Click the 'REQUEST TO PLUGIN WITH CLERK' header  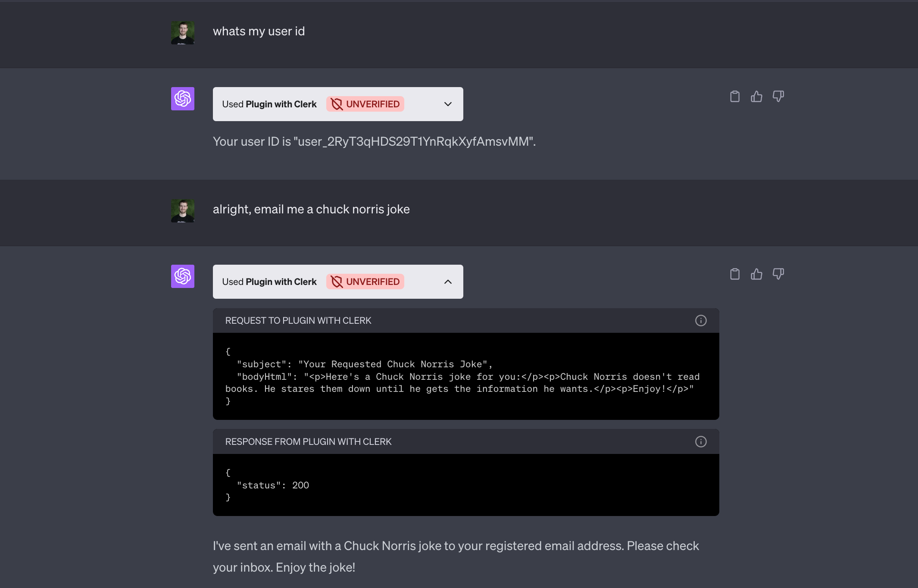(x=298, y=320)
